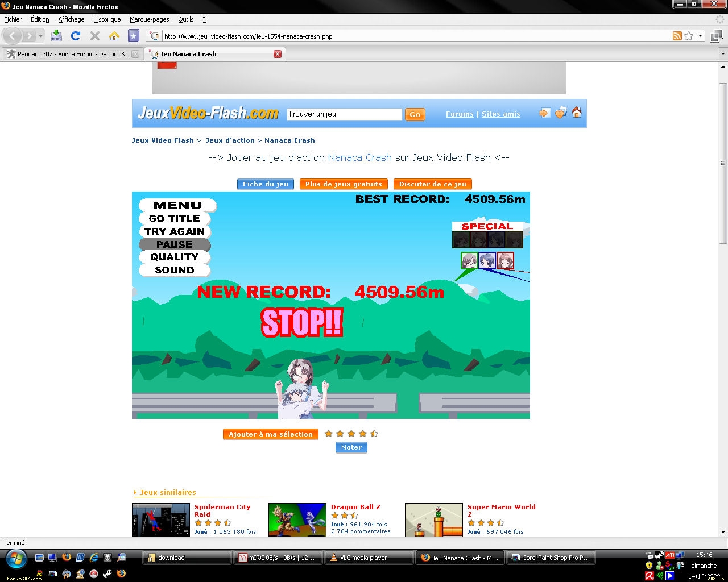Click the site header house icon

(577, 113)
